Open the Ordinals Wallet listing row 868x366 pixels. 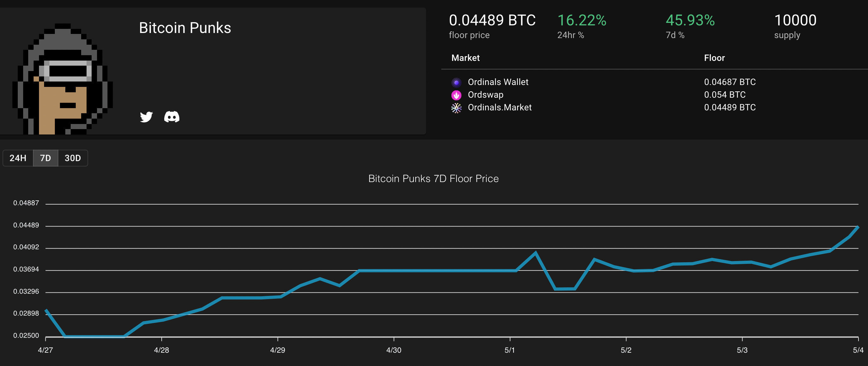pos(498,82)
